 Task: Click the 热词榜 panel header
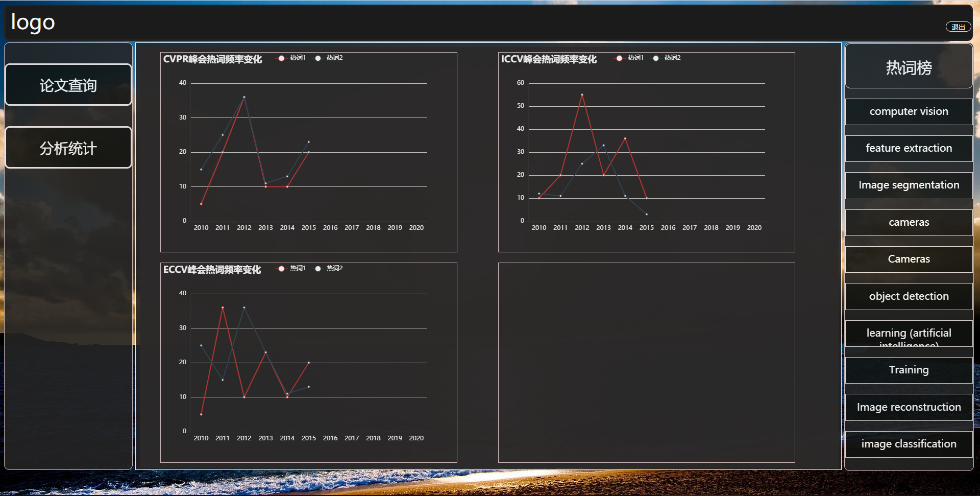909,67
